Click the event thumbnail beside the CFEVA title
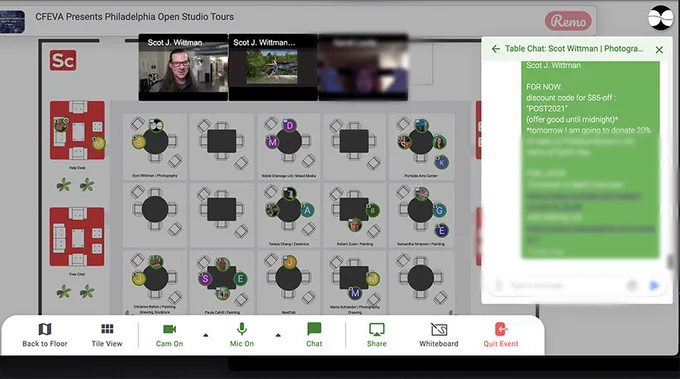 [x=12, y=22]
